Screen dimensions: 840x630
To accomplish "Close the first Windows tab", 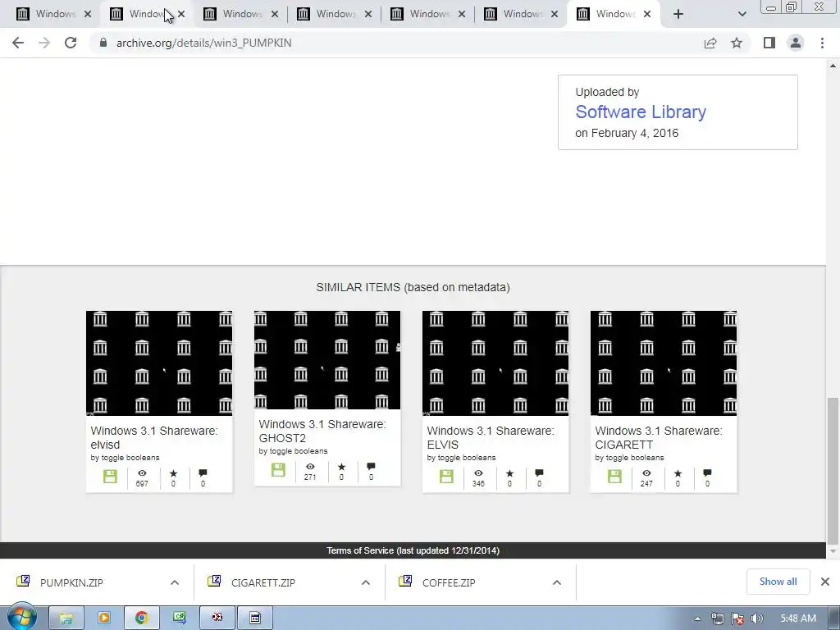I will point(88,15).
